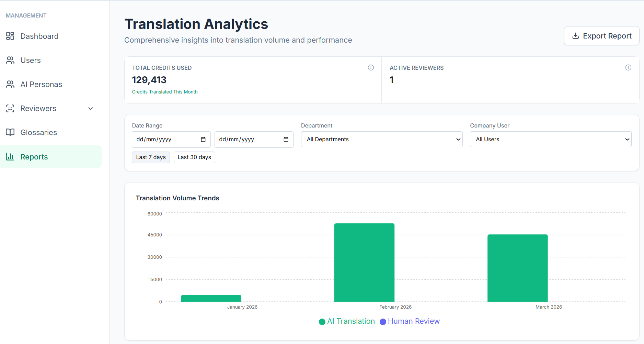This screenshot has width=644, height=344.
Task: Navigate to Glossaries in the sidebar
Action: (x=39, y=132)
